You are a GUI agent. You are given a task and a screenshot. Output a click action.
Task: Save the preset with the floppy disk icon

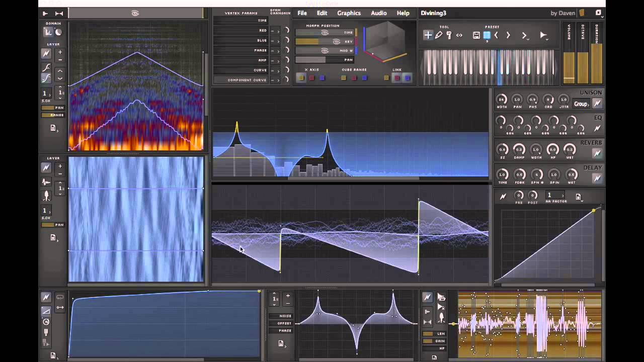476,35
